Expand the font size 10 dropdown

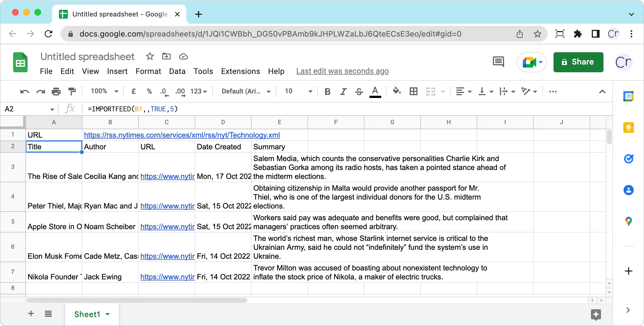tap(310, 92)
